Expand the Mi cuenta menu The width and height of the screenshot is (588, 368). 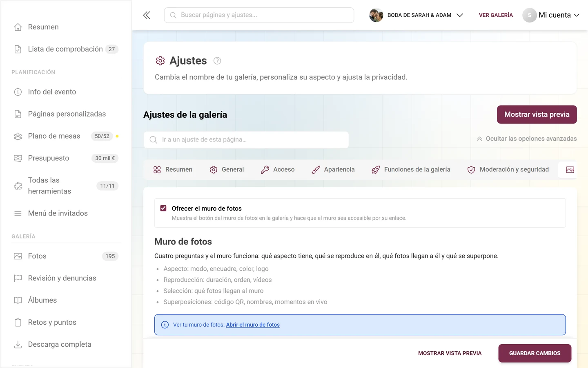click(551, 15)
